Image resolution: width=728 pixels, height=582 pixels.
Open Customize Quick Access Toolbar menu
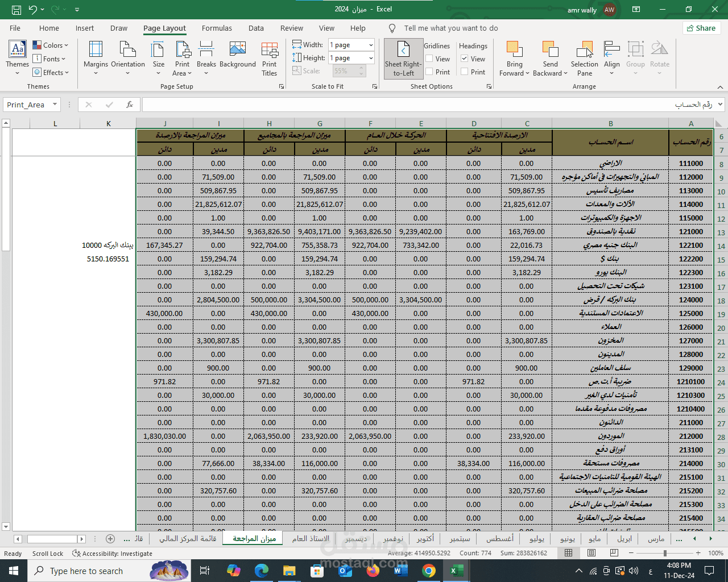(x=77, y=10)
